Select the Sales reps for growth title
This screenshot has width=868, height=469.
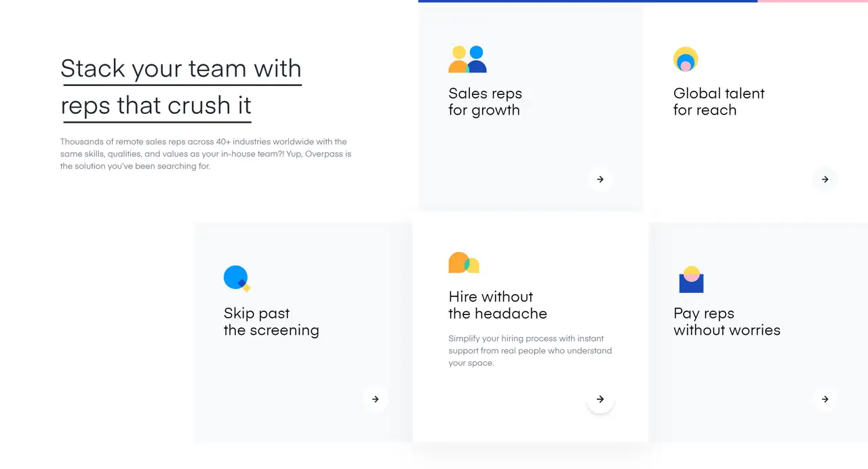[x=485, y=102]
